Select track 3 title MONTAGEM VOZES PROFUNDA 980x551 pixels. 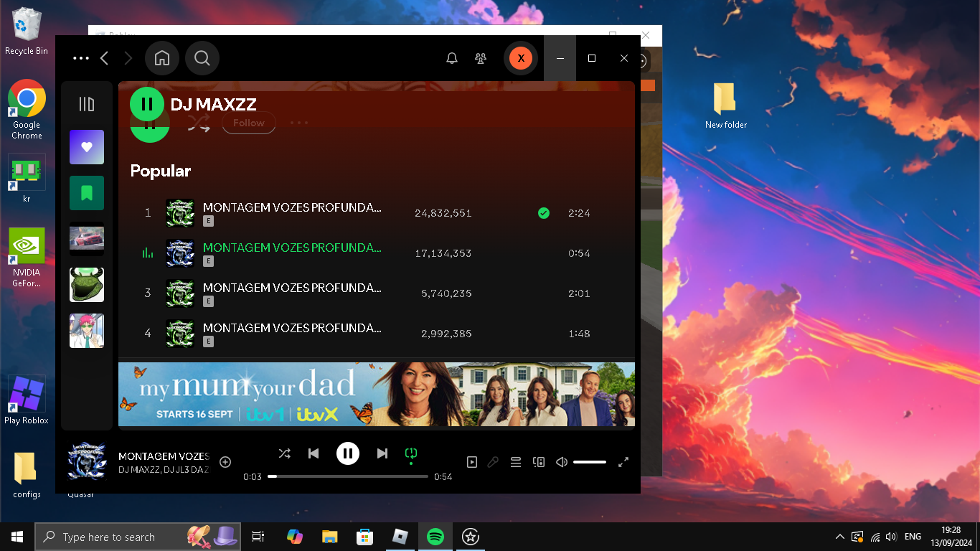[x=292, y=288]
